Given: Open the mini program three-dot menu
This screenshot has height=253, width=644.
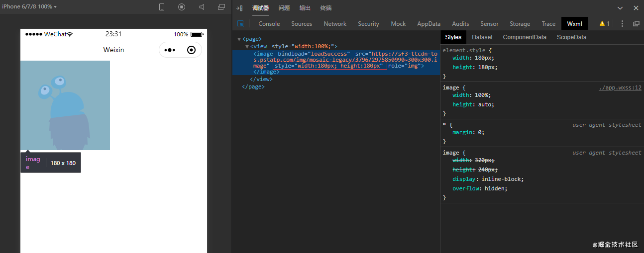Looking at the screenshot, I should (170, 50).
